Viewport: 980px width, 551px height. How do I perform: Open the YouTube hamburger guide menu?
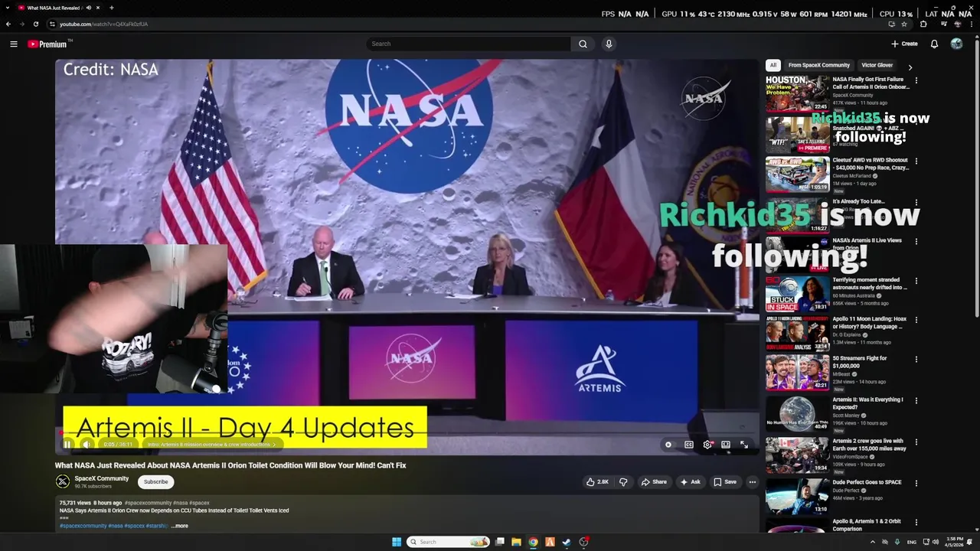[13, 44]
